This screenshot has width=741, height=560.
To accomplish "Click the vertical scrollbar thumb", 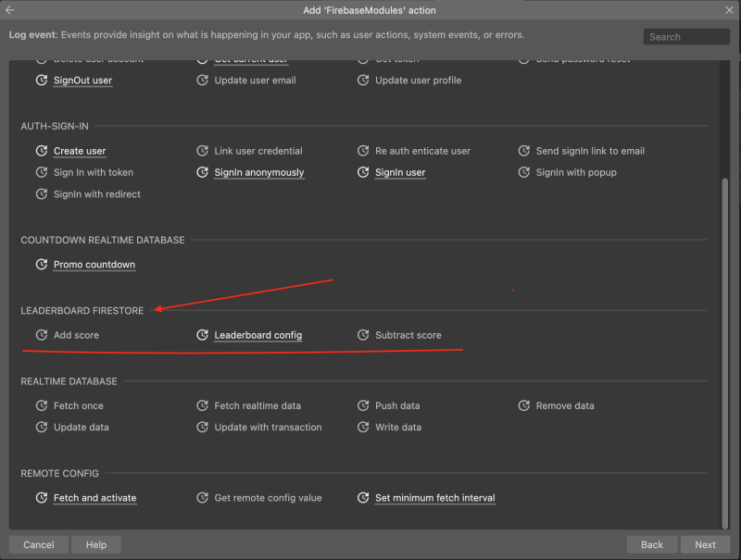I will 725,354.
